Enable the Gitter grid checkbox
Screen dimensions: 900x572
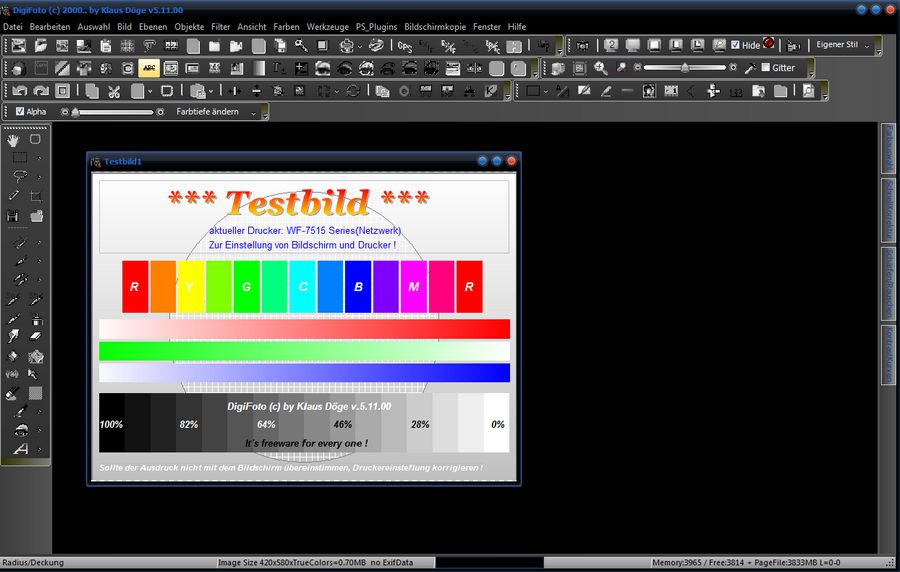point(765,68)
